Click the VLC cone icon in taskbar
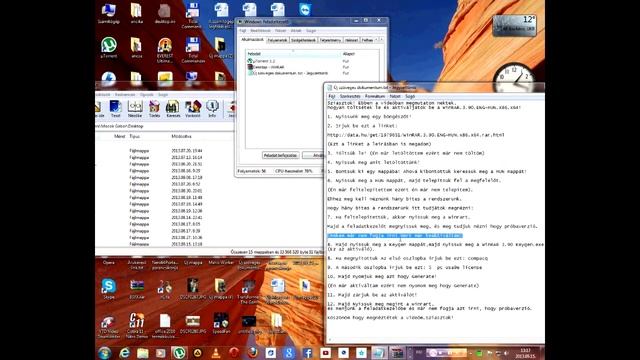 [x=216, y=353]
